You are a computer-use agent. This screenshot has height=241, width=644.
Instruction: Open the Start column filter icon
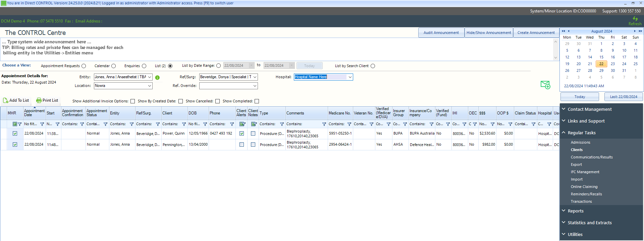pos(57,124)
